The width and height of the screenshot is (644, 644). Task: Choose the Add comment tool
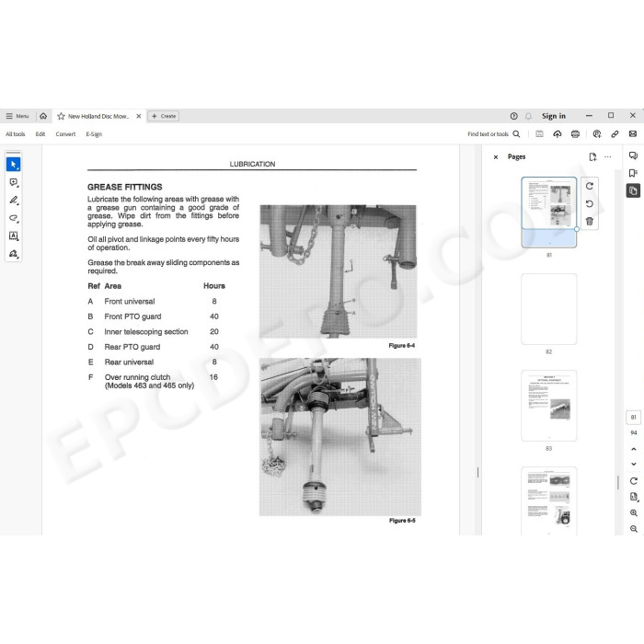[14, 182]
